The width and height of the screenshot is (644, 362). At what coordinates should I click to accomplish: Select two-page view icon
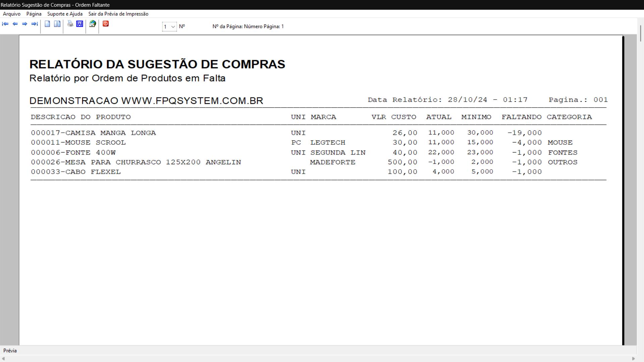pyautogui.click(x=57, y=24)
